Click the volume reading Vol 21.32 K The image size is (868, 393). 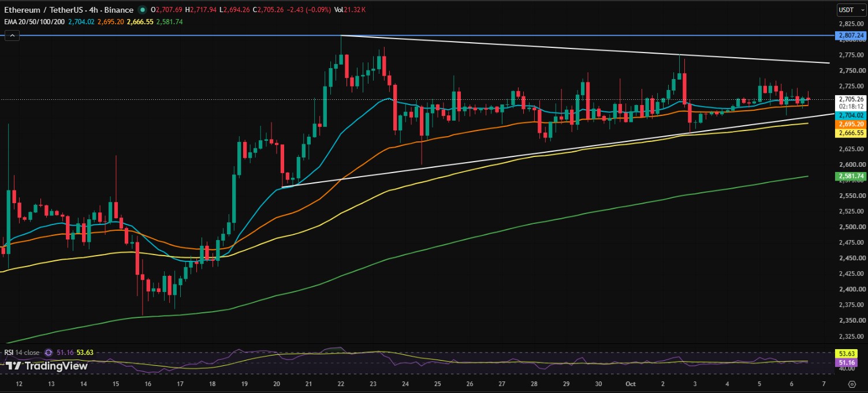tap(349, 10)
